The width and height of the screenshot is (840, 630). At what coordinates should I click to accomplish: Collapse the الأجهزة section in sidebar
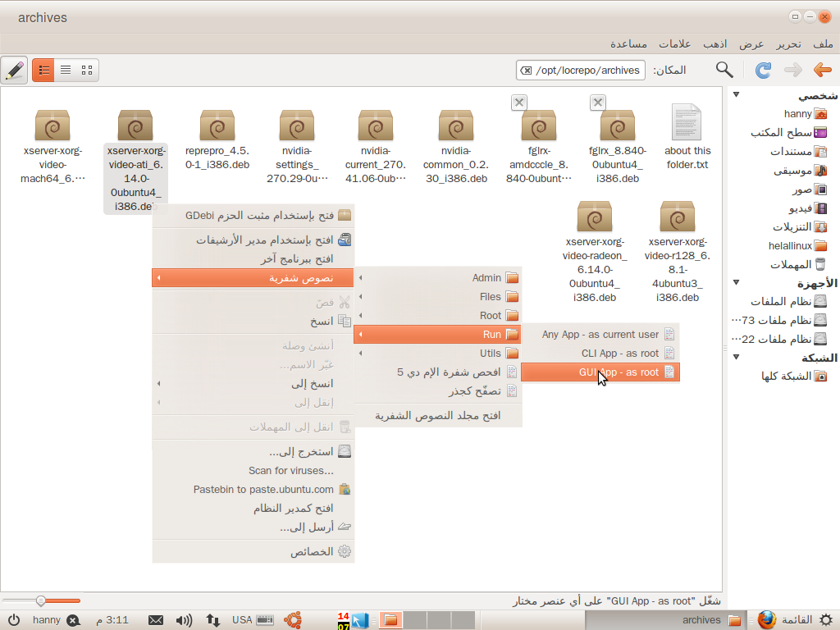pos(736,284)
